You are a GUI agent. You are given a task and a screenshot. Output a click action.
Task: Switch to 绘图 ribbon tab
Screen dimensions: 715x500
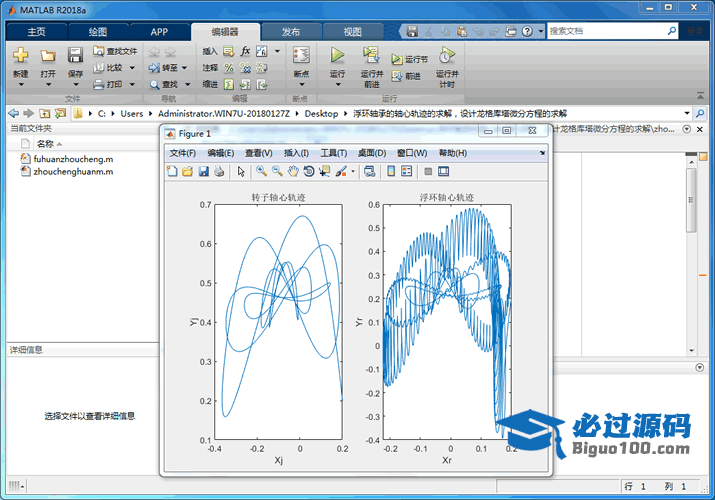point(98,32)
